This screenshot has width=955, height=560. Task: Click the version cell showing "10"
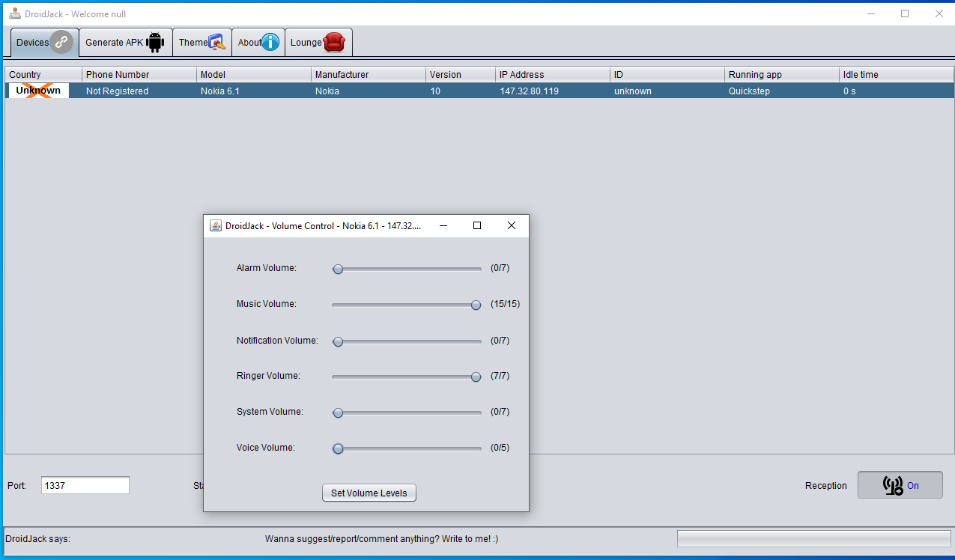pos(461,91)
